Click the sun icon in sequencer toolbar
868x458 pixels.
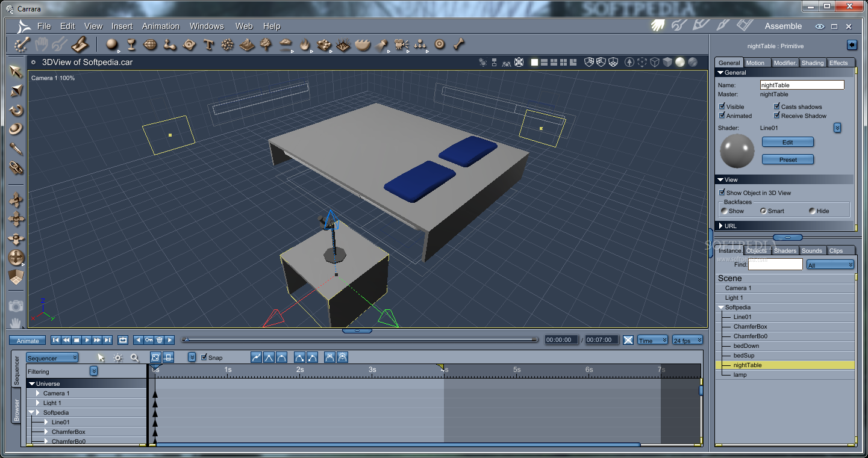tap(118, 357)
